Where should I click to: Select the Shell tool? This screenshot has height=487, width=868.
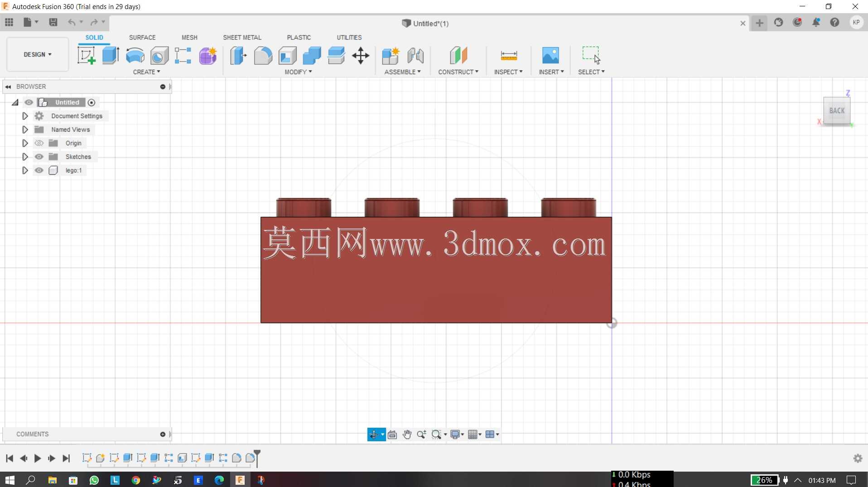tap(287, 56)
